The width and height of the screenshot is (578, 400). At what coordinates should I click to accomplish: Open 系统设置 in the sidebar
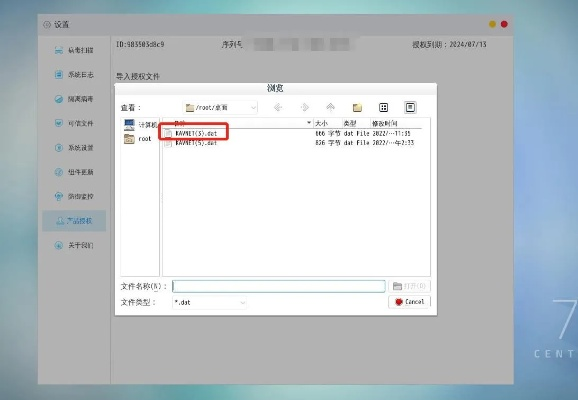pyautogui.click(x=74, y=148)
